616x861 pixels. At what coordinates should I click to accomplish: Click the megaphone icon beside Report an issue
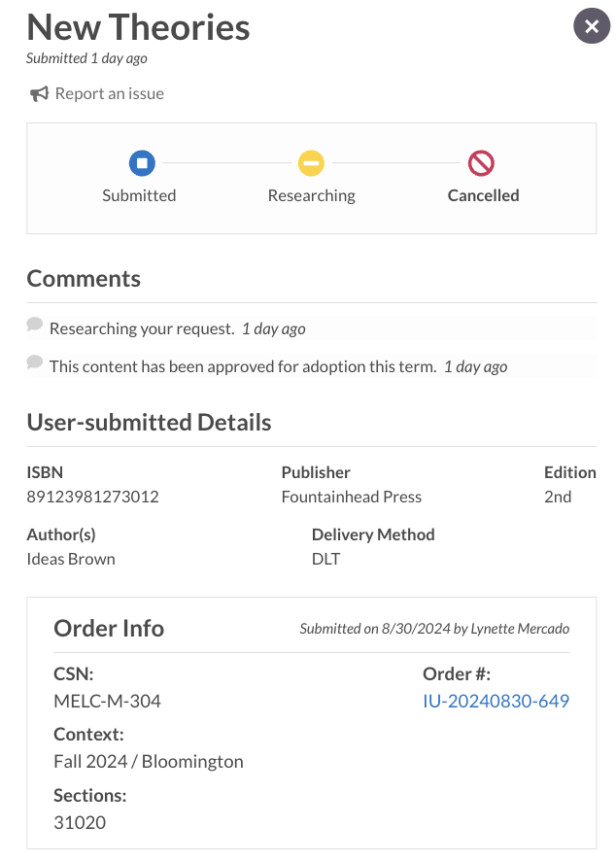[x=39, y=94]
